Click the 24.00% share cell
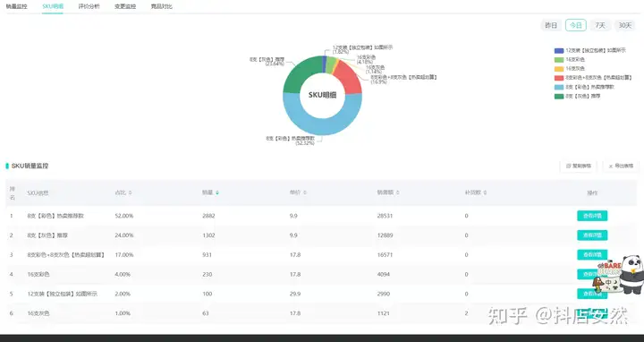644x342 pixels. (124, 235)
